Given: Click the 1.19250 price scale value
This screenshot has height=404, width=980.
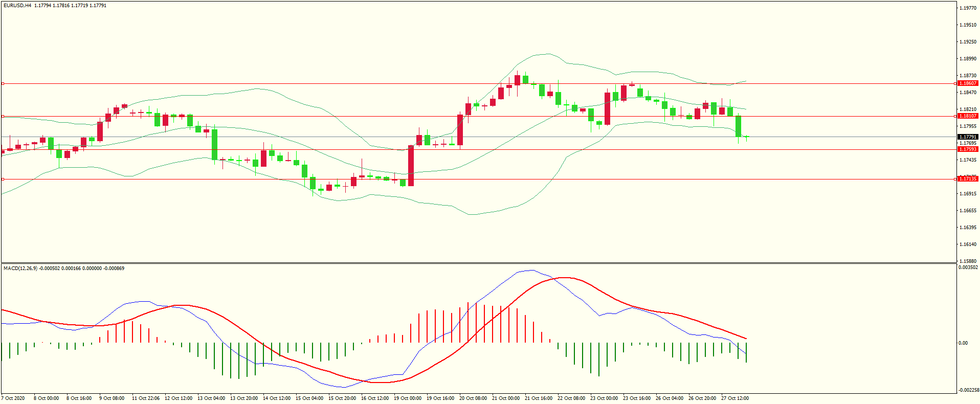Looking at the screenshot, I should [x=968, y=42].
